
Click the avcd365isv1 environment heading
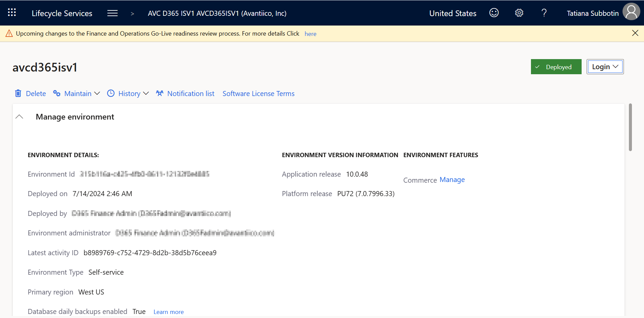click(45, 67)
